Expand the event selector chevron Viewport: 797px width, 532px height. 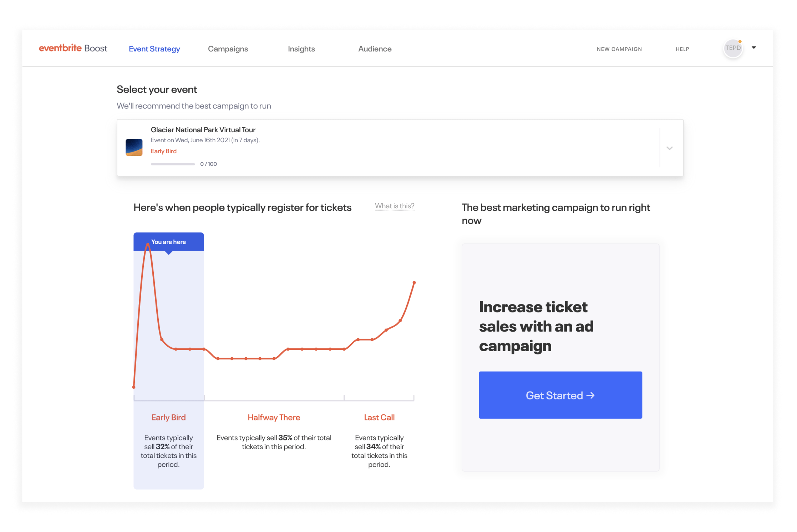(x=669, y=148)
